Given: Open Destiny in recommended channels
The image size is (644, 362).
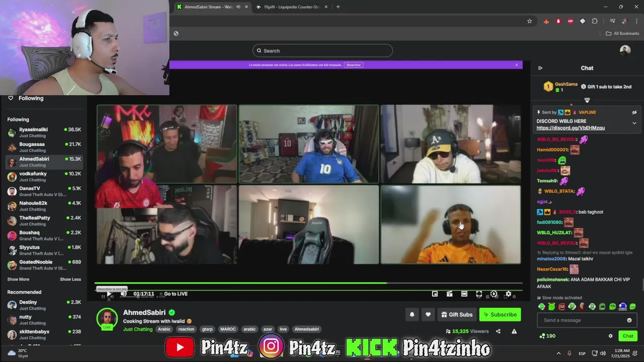Looking at the screenshot, I should [x=44, y=305].
